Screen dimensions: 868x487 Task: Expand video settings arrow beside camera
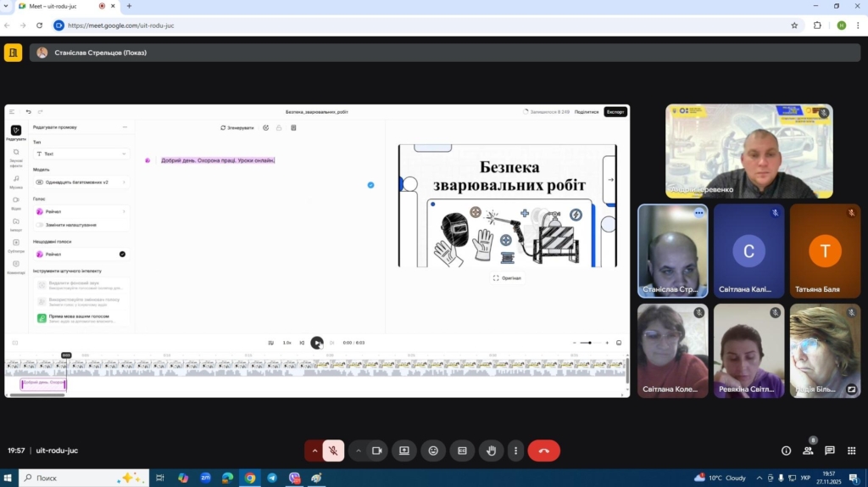(358, 451)
